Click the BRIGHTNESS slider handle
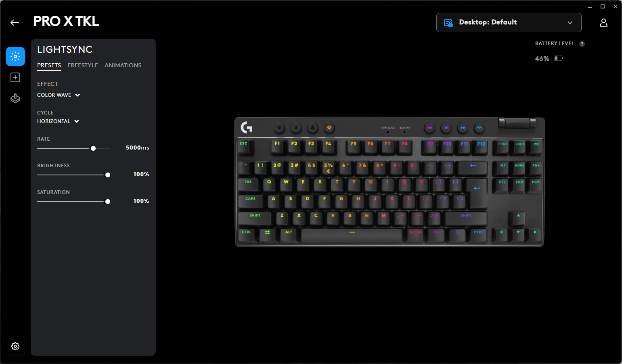 point(108,175)
